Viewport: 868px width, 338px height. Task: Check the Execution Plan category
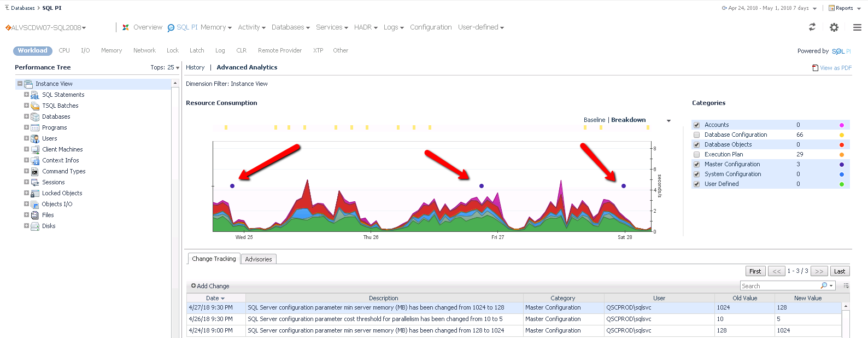pyautogui.click(x=696, y=155)
